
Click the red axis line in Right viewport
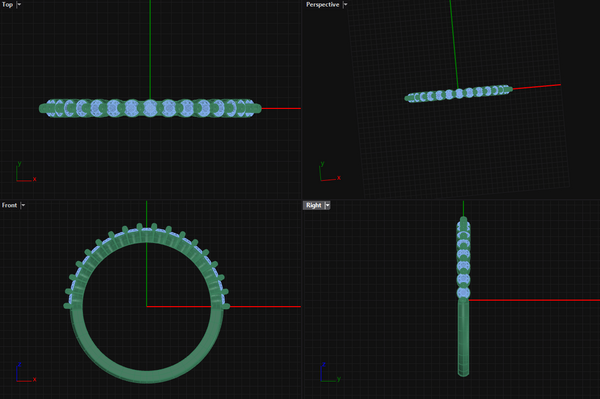534,300
